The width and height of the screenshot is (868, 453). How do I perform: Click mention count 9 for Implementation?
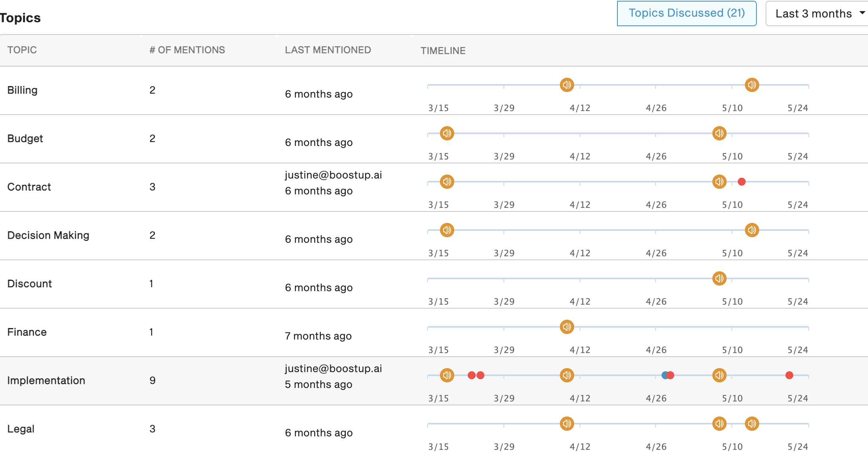point(152,380)
